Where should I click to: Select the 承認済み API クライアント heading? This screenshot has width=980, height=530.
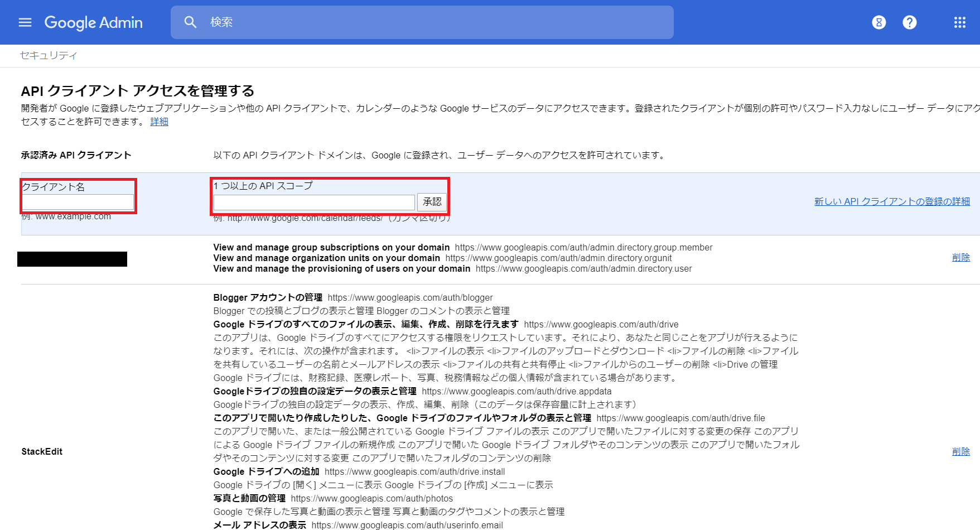(x=76, y=155)
